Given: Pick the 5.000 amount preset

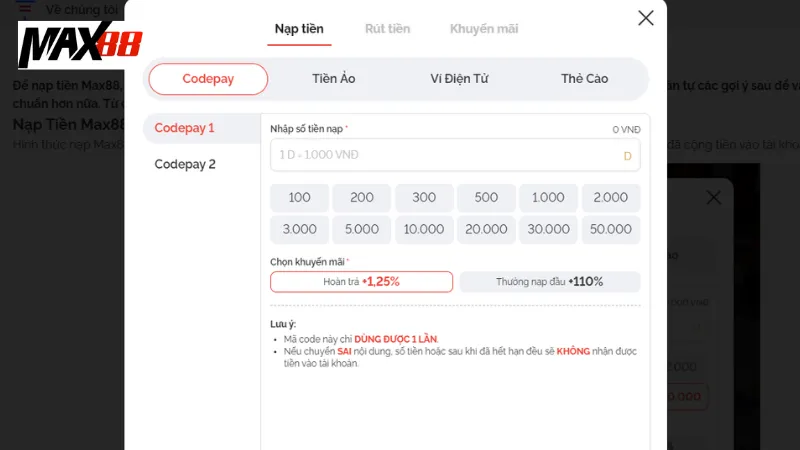Looking at the screenshot, I should coord(362,230).
